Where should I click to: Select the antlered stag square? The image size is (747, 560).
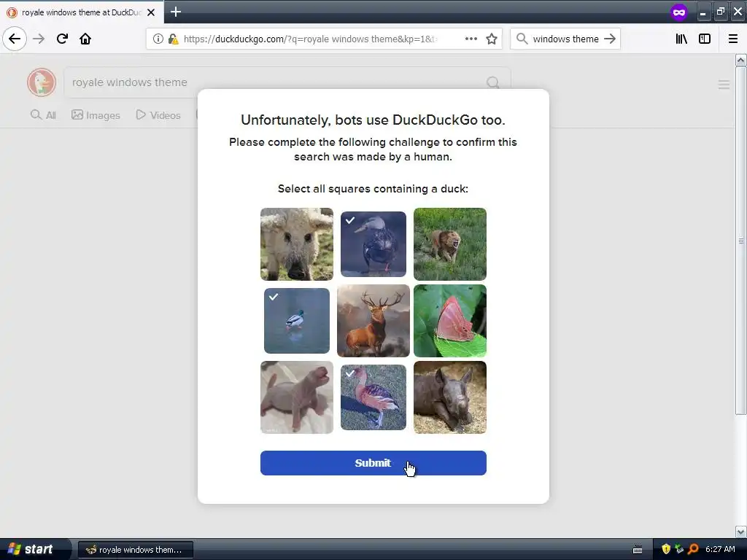373,321
